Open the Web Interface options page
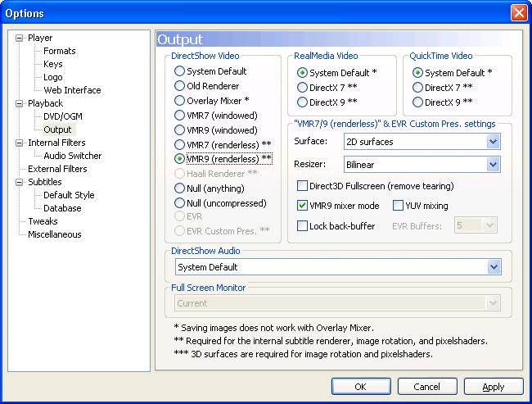 [x=72, y=90]
